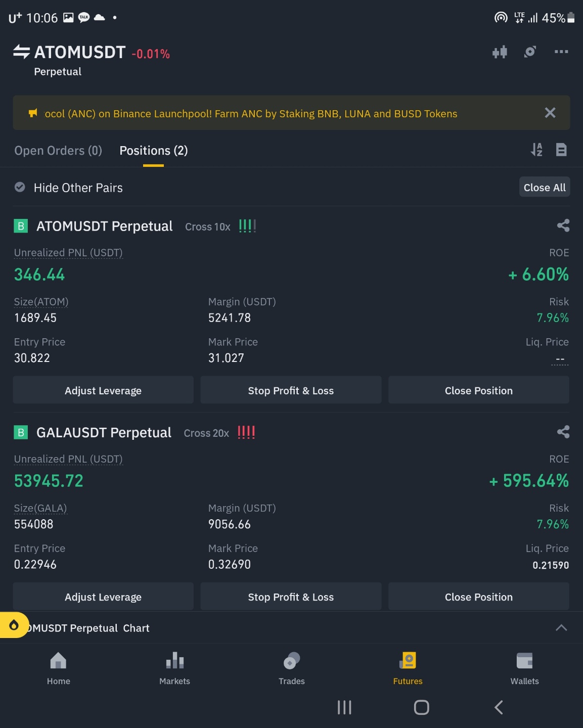583x728 pixels.
Task: Toggle Hide Other Pairs checkbox
Action: (x=20, y=188)
